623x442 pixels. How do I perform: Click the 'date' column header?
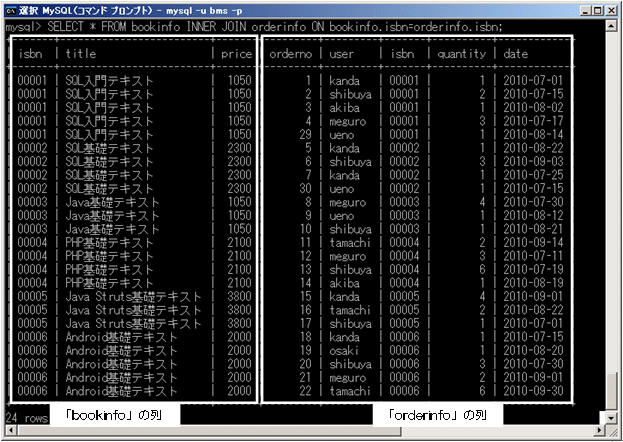click(x=515, y=54)
